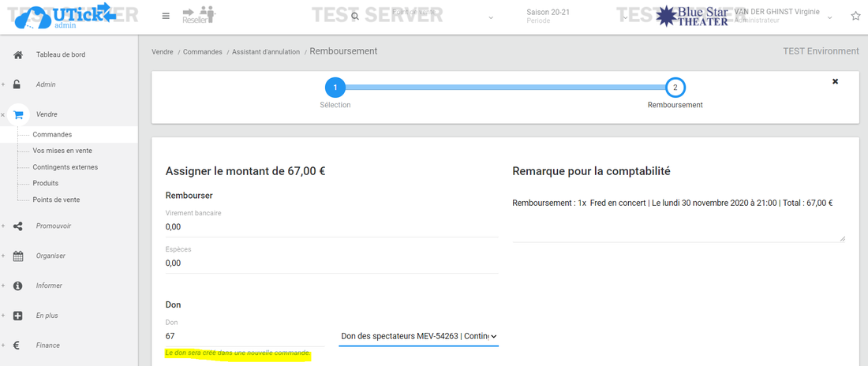868x366 pixels.
Task: Close the refund wizard with X
Action: 835,81
